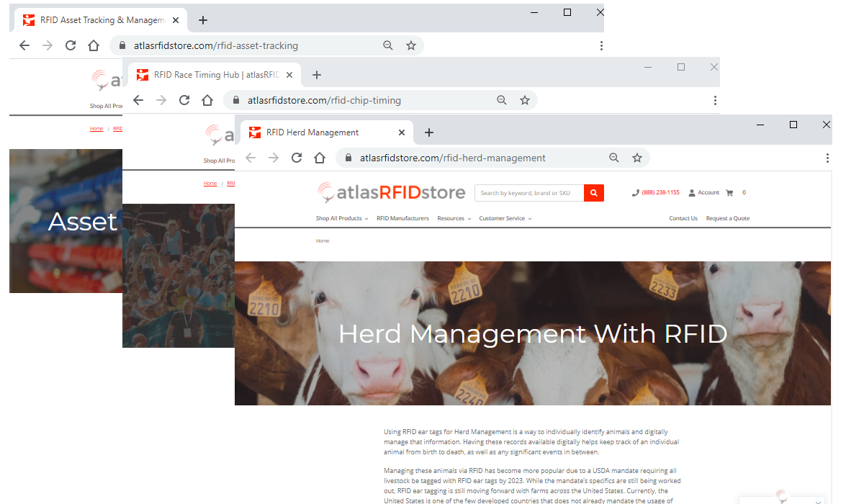Open the Contact Us link
This screenshot has width=864, height=504.
(683, 218)
